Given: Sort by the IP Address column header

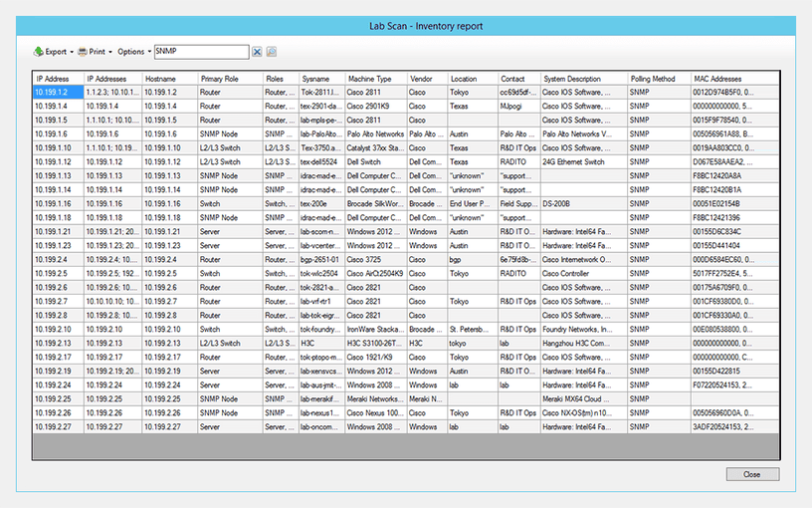Looking at the screenshot, I should point(59,79).
